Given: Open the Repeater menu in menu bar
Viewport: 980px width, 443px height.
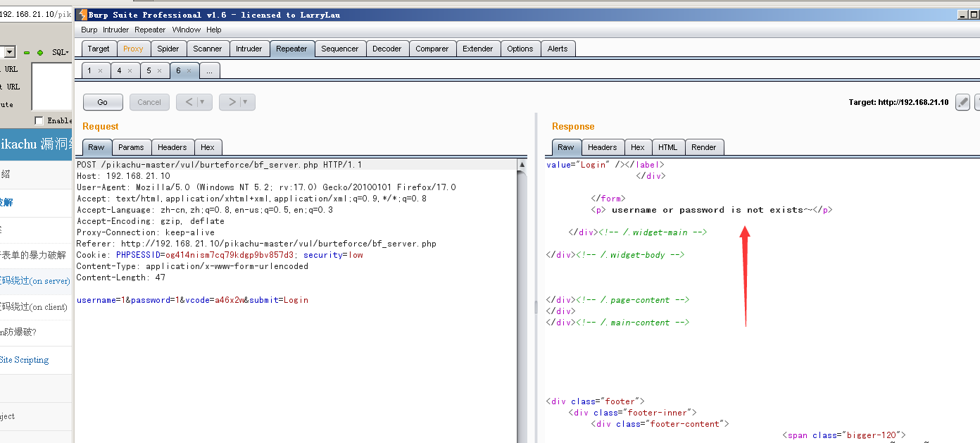Looking at the screenshot, I should [150, 30].
